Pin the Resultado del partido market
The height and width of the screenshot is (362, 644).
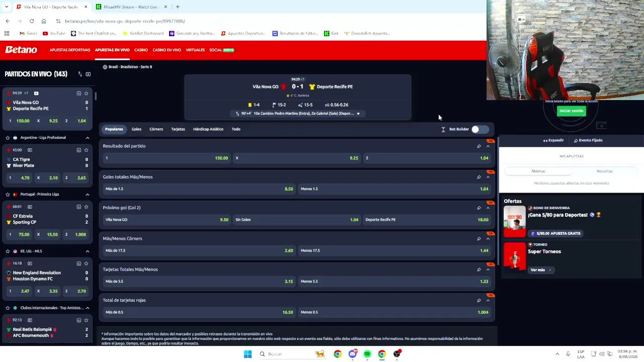[479, 146]
